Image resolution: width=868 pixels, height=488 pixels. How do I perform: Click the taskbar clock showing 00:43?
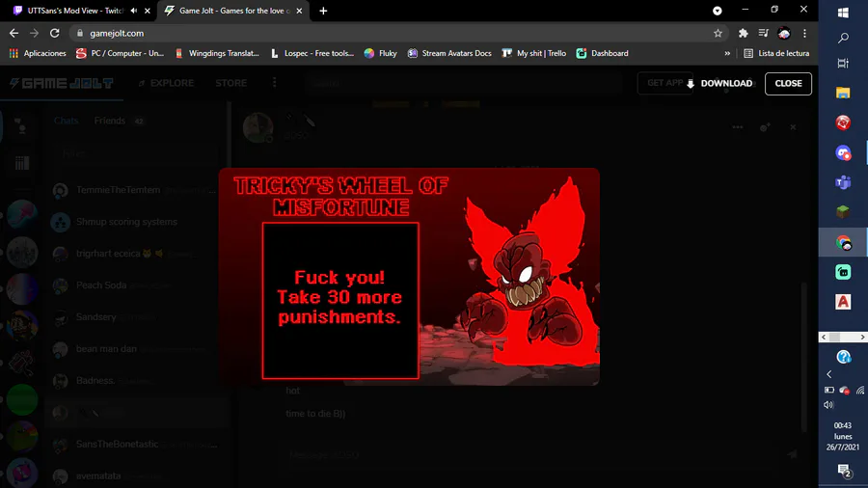click(843, 436)
